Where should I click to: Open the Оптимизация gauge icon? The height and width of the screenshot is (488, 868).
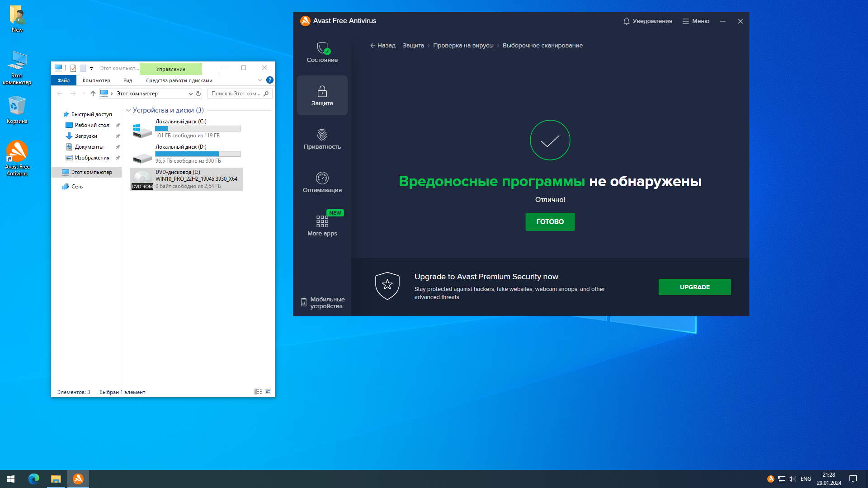tap(322, 178)
